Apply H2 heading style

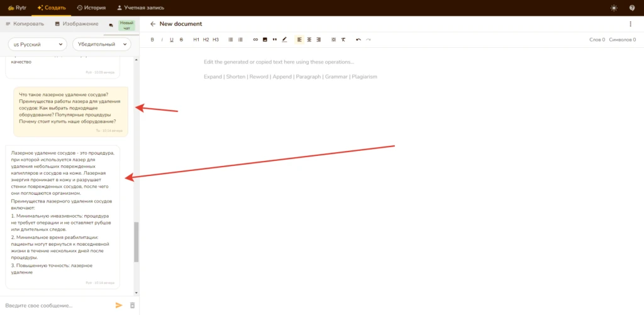206,40
